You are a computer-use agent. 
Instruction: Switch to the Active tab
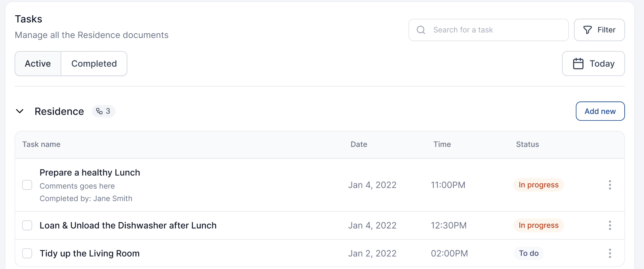click(38, 64)
